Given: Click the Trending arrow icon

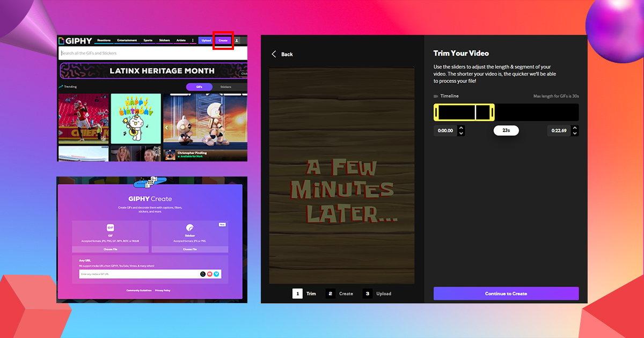Looking at the screenshot, I should [61, 86].
